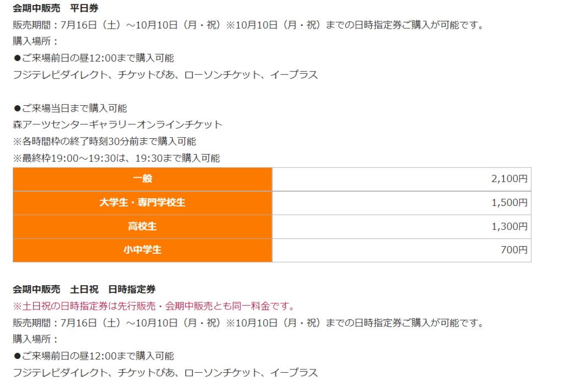Select the 大学生・専門学校生 table row label

point(143,203)
